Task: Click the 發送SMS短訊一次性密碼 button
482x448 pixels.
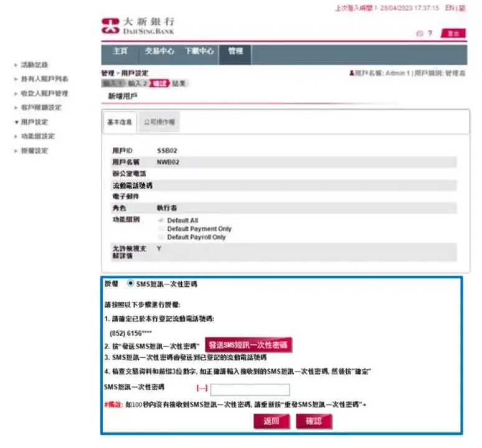Action: pyautogui.click(x=248, y=345)
